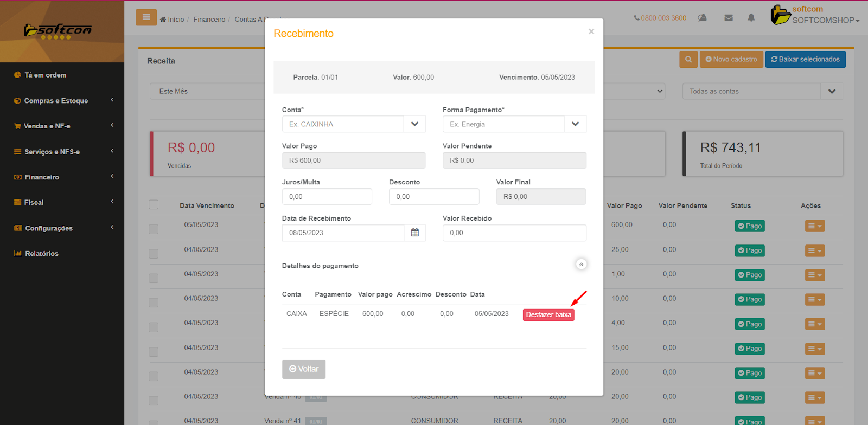Click the orange search magnifier button
This screenshot has height=425, width=868.
[x=688, y=60]
